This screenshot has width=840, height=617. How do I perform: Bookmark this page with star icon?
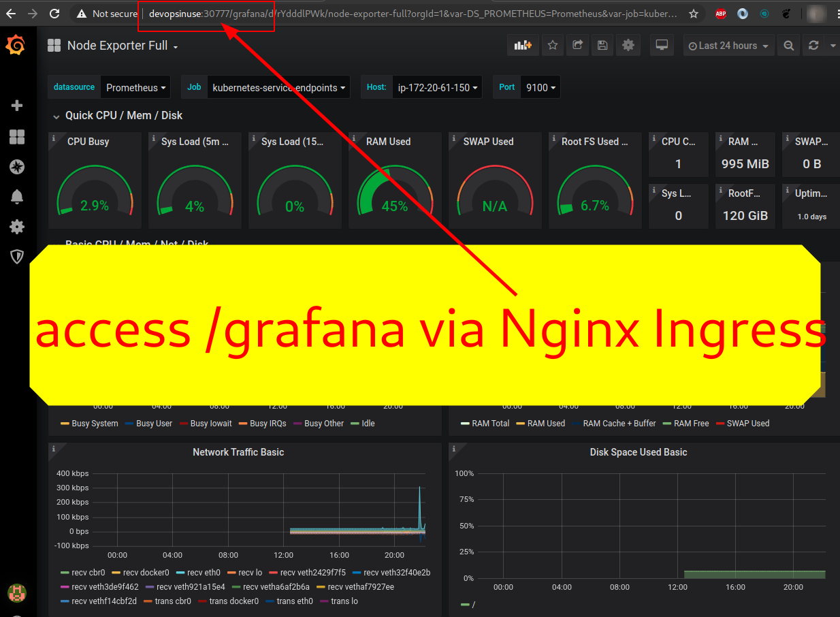coord(694,13)
